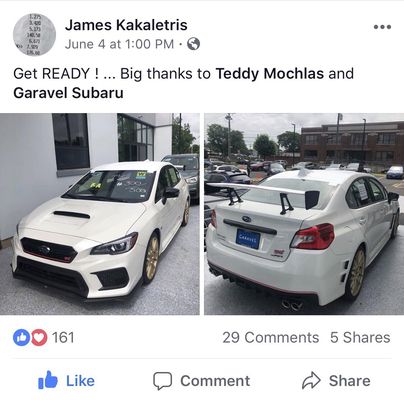
Task: Click the Share button label
Action: (350, 381)
